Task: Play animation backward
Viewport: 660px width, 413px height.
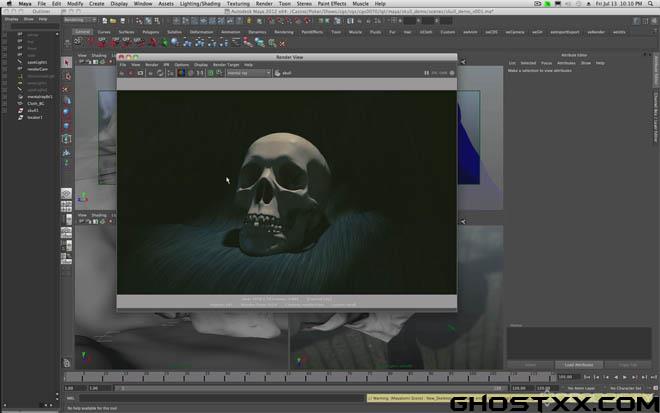Action: 616,377
